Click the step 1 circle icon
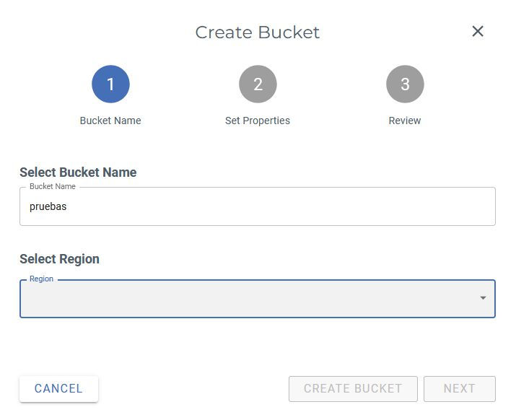The width and height of the screenshot is (516, 420). (x=110, y=84)
